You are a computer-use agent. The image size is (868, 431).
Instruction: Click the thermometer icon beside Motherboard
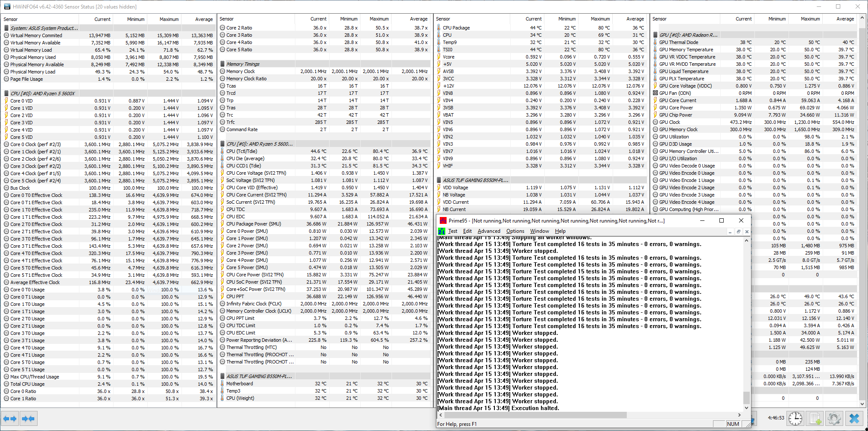tap(222, 384)
